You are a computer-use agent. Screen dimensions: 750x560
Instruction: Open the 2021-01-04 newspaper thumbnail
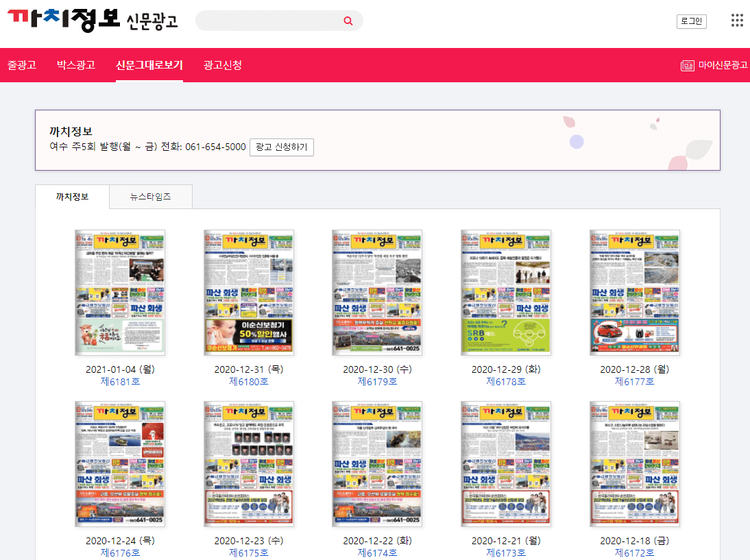point(120,293)
